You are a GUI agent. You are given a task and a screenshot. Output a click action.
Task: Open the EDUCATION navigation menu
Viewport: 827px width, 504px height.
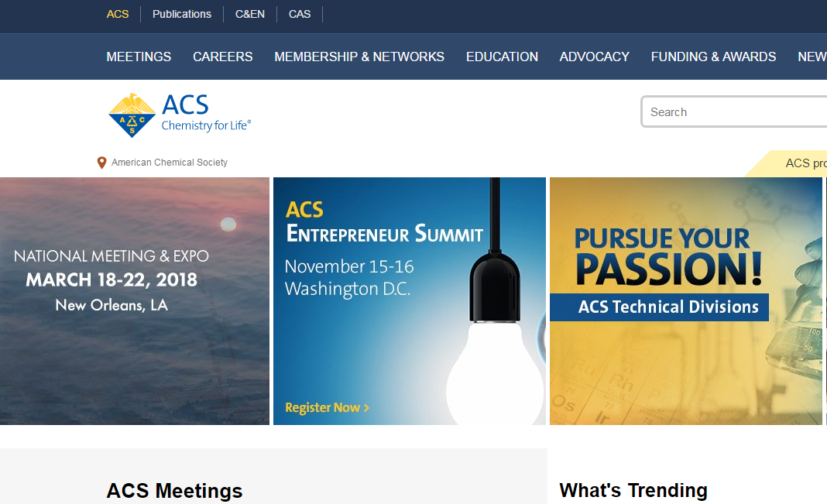502,57
